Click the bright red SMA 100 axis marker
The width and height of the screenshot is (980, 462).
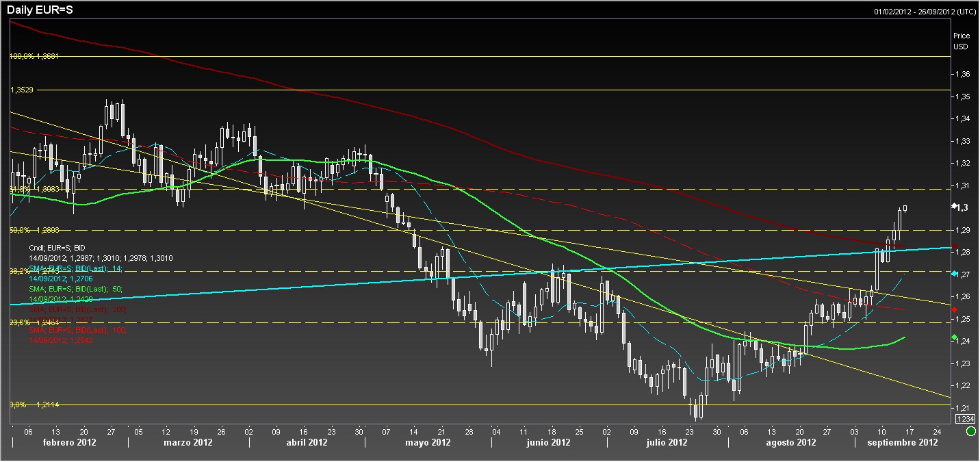click(x=955, y=310)
